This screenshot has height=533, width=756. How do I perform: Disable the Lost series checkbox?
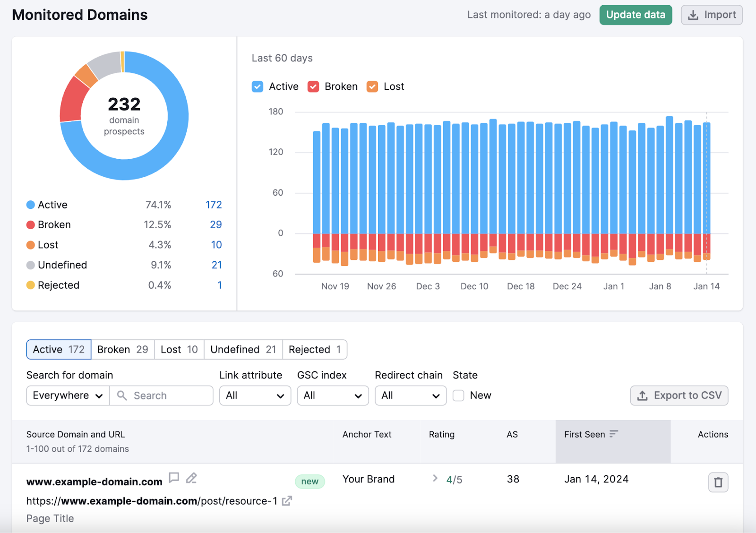pyautogui.click(x=372, y=86)
